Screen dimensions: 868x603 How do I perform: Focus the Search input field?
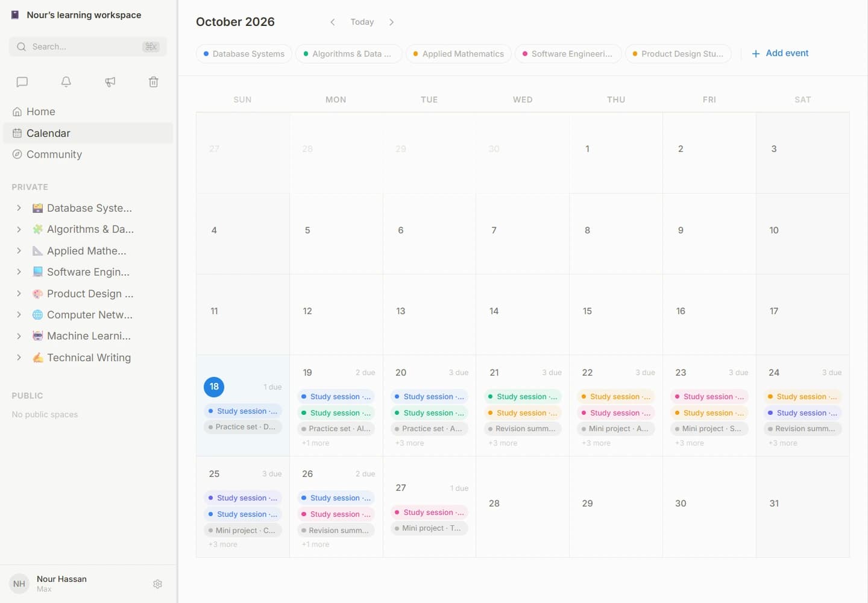(88, 46)
